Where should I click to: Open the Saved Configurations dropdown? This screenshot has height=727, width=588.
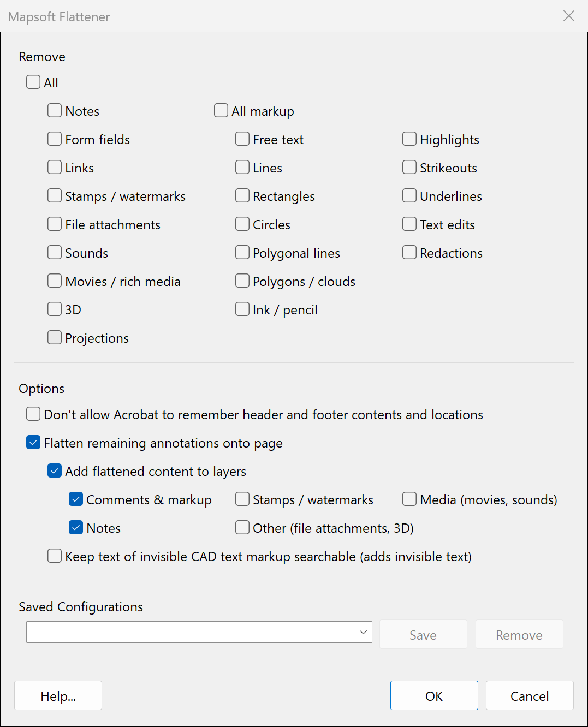199,632
